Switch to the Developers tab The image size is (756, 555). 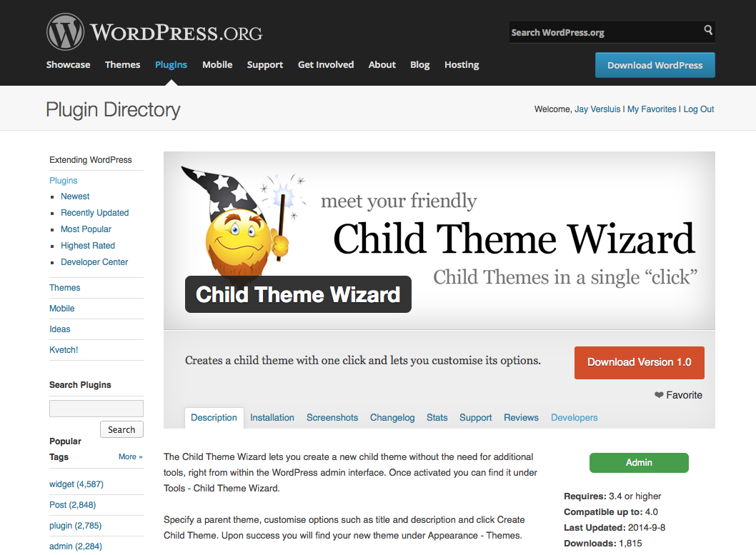pyautogui.click(x=575, y=418)
